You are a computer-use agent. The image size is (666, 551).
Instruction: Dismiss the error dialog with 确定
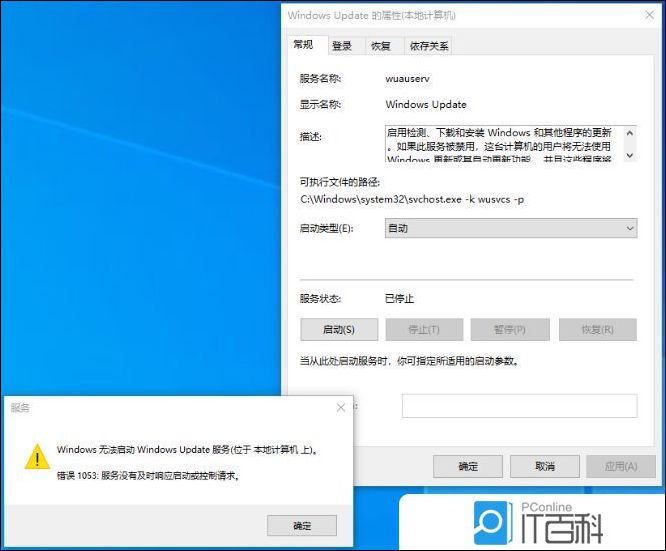302,526
